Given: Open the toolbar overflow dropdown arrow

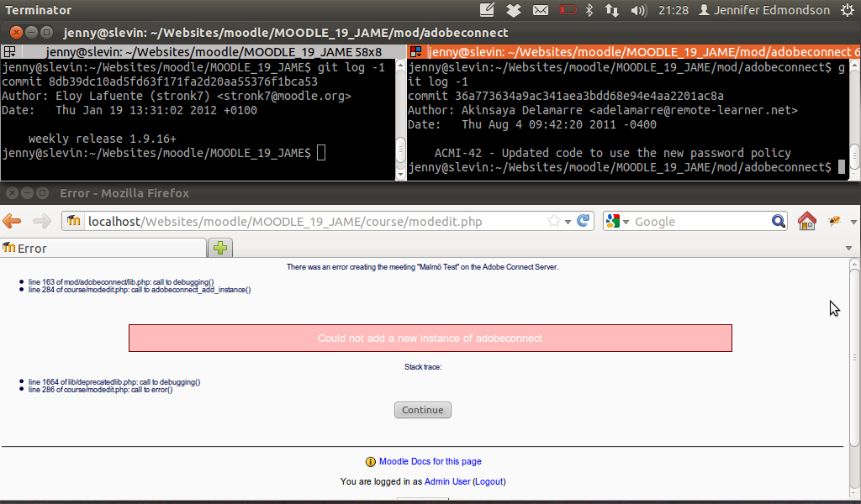Looking at the screenshot, I should (853, 222).
